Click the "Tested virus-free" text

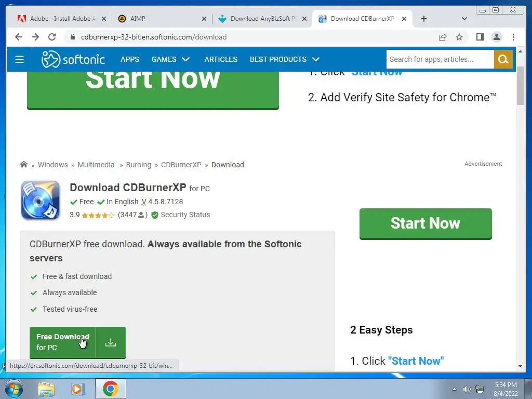point(70,309)
